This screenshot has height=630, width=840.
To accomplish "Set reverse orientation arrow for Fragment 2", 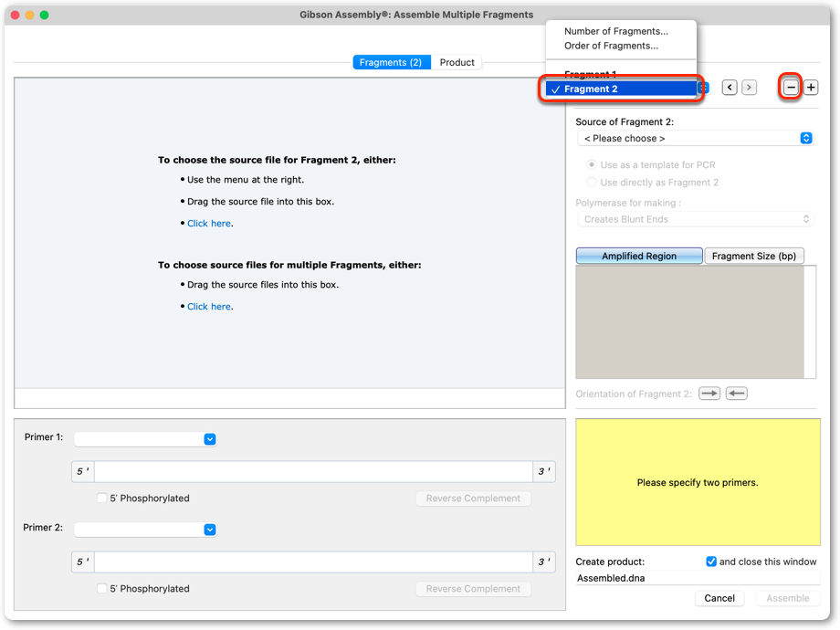I will click(x=737, y=394).
